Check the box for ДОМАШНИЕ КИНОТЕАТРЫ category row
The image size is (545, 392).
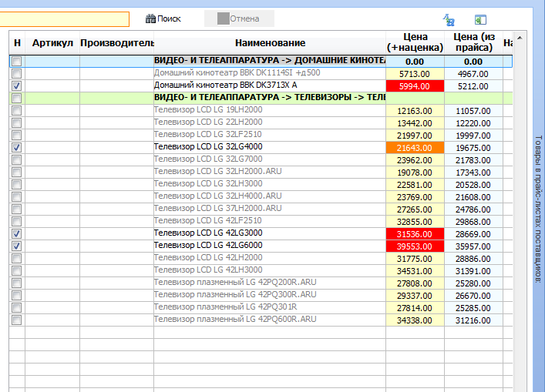[16, 62]
